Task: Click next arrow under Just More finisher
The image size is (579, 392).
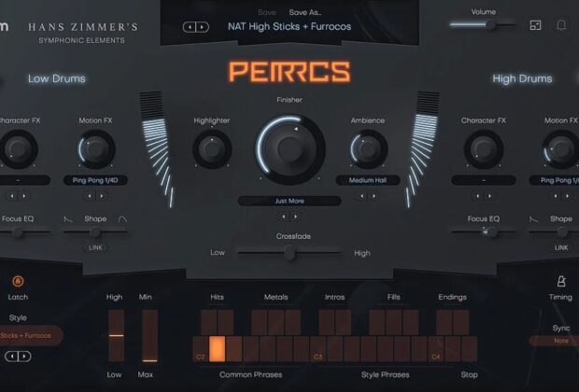Action: point(295,217)
